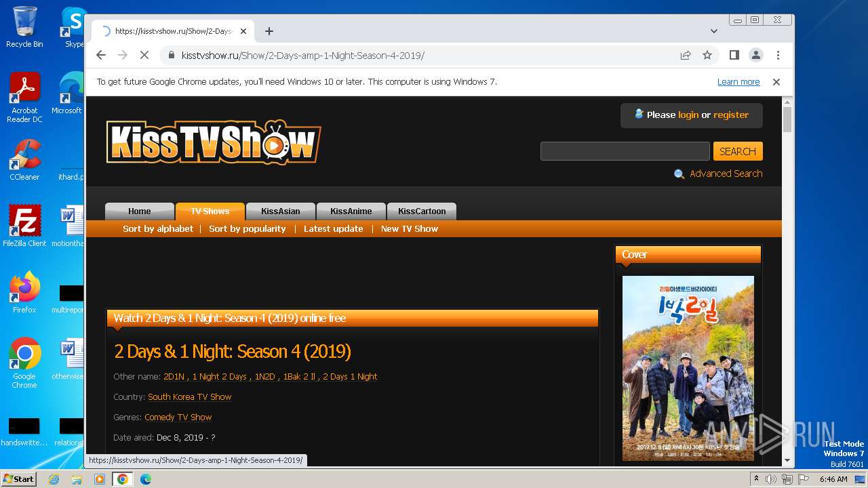868x488 pixels.
Task: Open the Windows Start button
Action: (19, 479)
